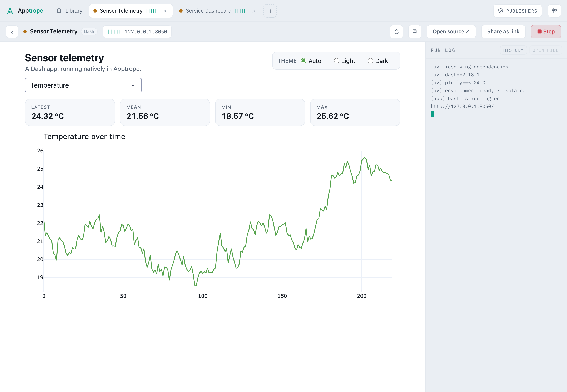Viewport: 567px width, 392px height.
Task: Click the Dash framework badge
Action: click(89, 31)
